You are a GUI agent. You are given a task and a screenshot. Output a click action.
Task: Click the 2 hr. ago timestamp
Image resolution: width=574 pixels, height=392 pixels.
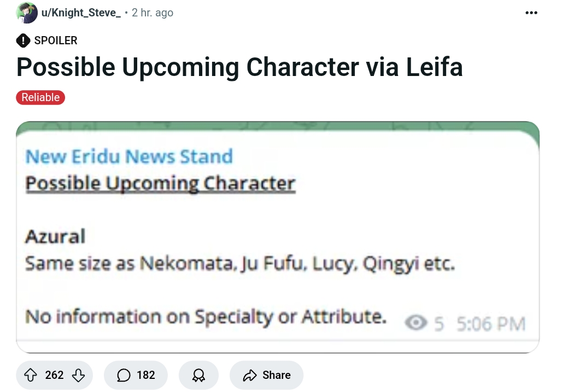tap(153, 13)
